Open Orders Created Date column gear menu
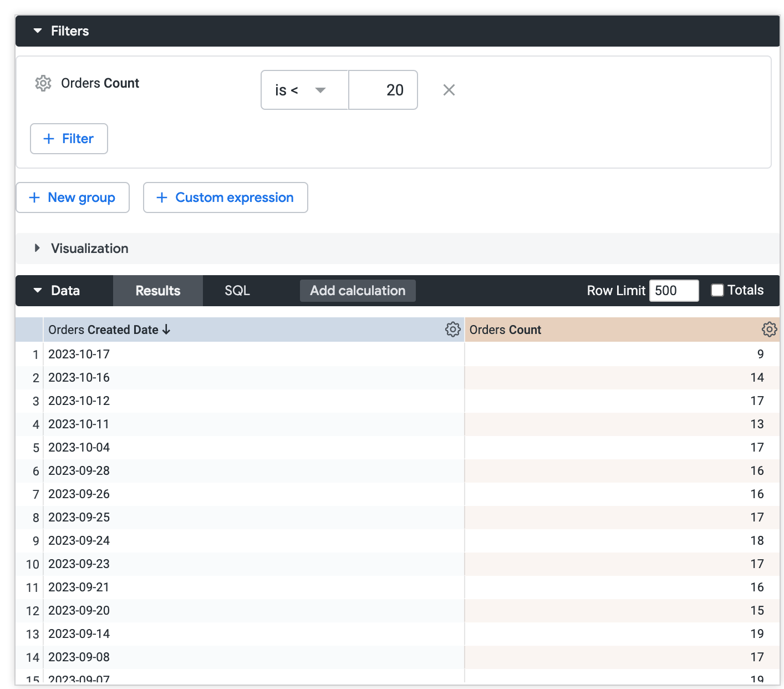 click(x=452, y=330)
